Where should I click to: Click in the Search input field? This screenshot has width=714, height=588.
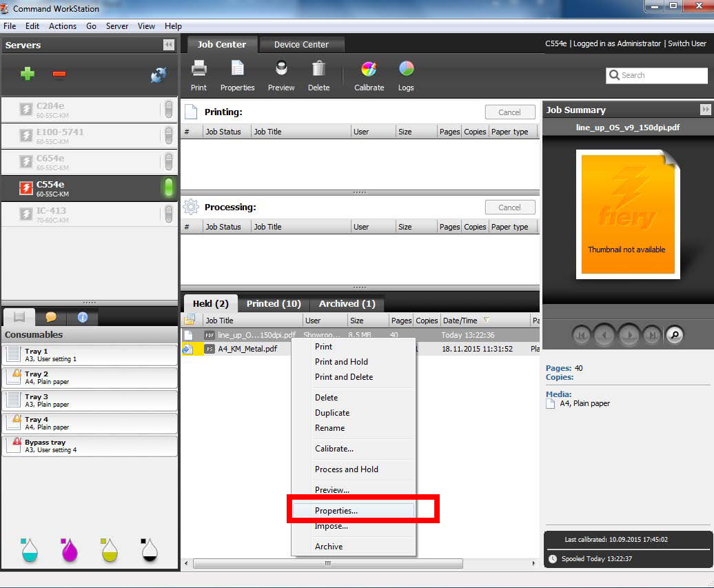(x=662, y=75)
